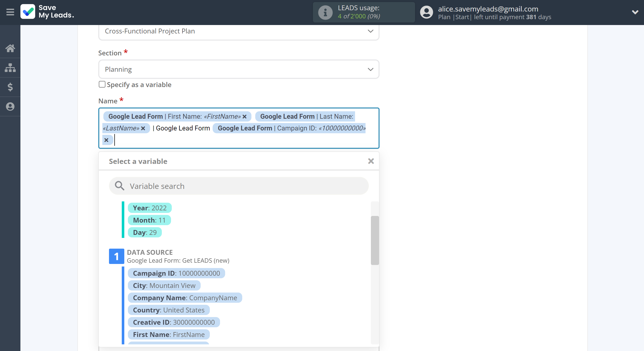Viewport: 644px width, 351px height.
Task: Click the Variable search field
Action: click(x=239, y=186)
